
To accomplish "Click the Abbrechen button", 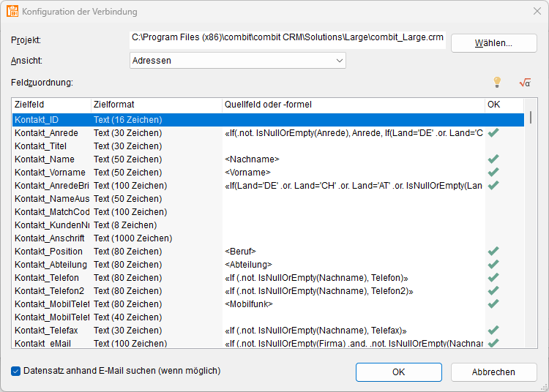I will pos(493,372).
